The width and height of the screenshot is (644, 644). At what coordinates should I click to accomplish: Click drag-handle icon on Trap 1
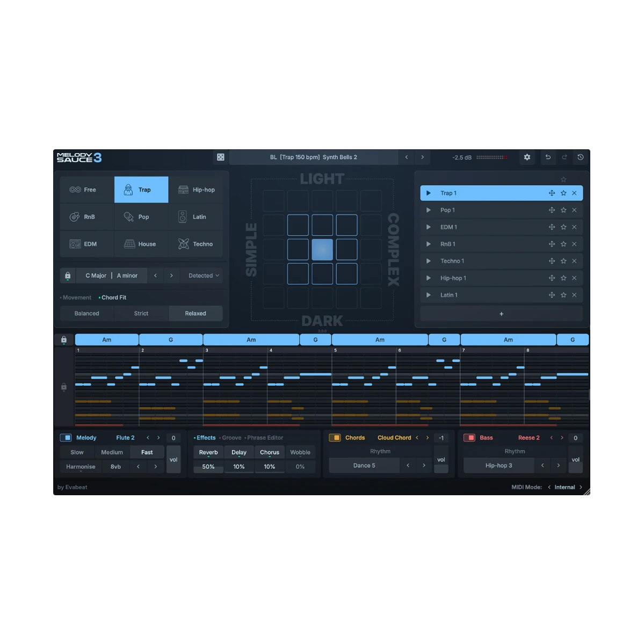tap(552, 193)
